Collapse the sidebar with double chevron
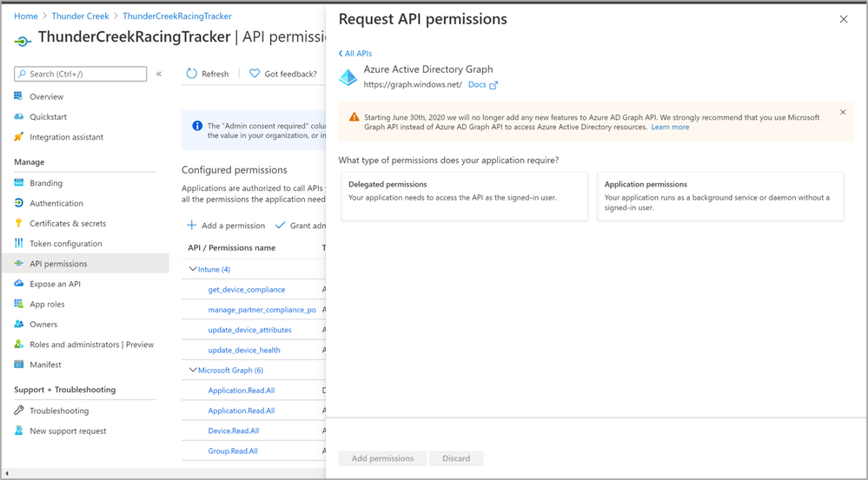 point(159,74)
